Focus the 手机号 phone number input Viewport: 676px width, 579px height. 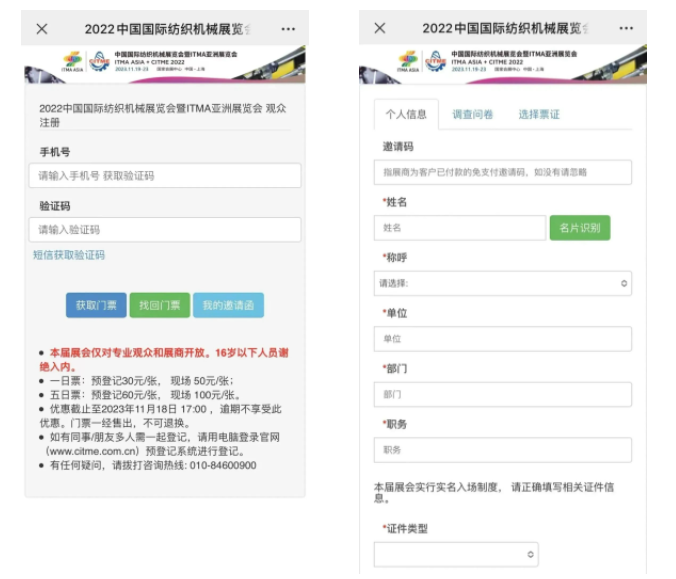165,175
